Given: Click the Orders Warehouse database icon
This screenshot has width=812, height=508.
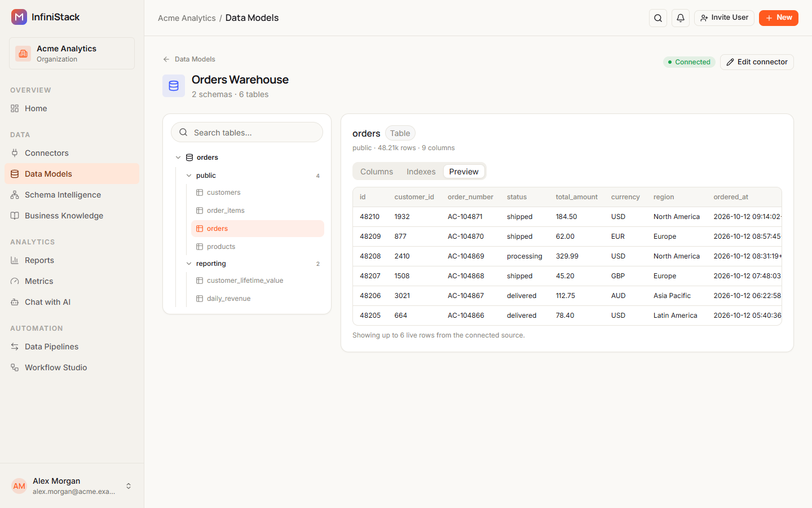Looking at the screenshot, I should [174, 86].
